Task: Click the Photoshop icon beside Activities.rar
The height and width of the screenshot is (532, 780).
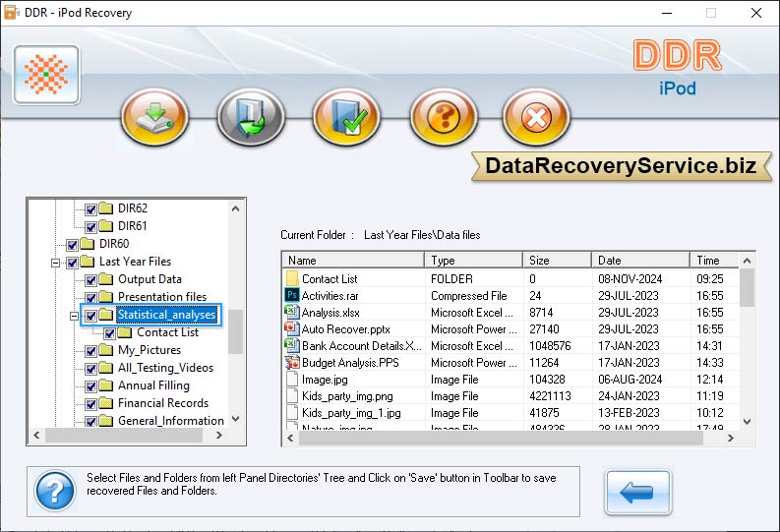Action: pyautogui.click(x=292, y=295)
